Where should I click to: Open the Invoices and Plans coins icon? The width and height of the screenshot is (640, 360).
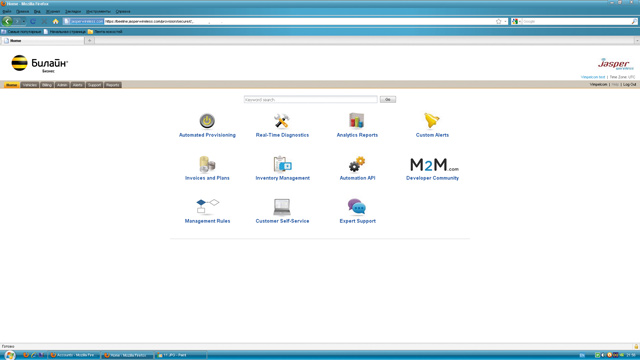(x=207, y=164)
